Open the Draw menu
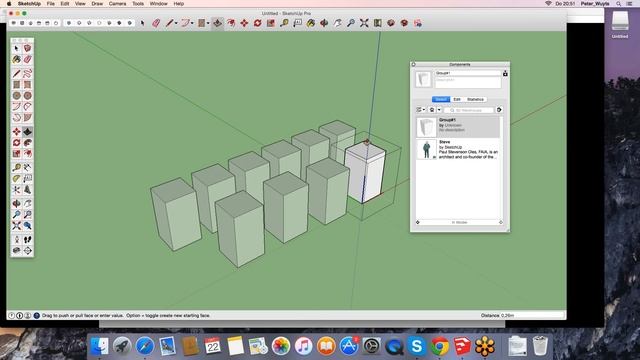Screen dimensions: 640x360 [x=97, y=4]
